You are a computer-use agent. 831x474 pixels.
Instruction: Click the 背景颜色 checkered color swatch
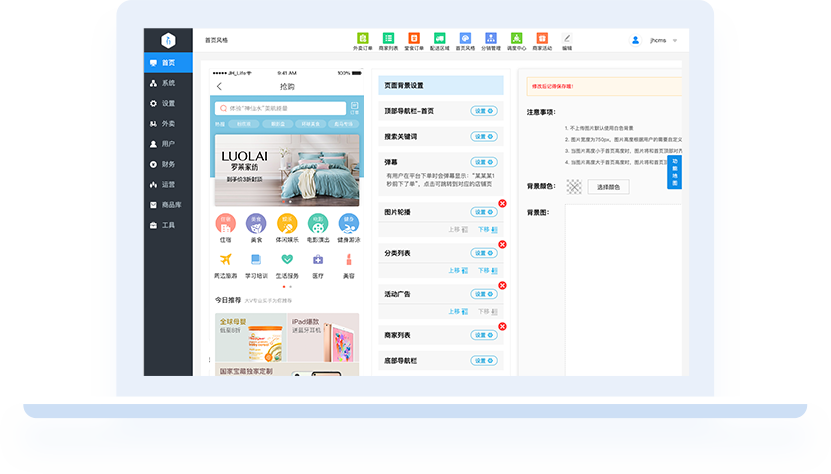pyautogui.click(x=574, y=186)
